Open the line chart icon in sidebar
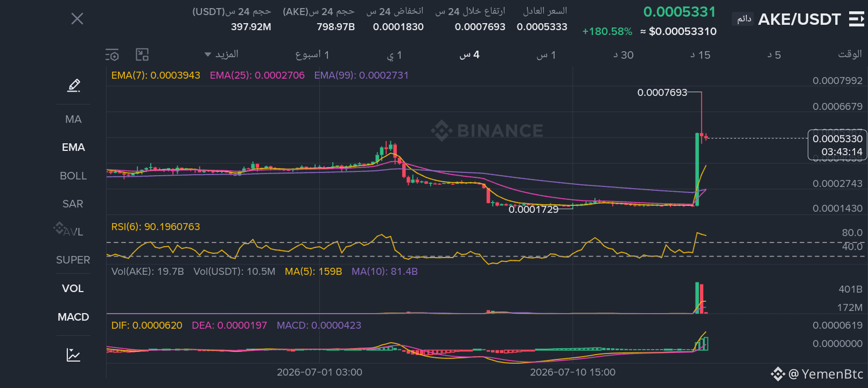This screenshot has height=388, width=868. (73, 355)
